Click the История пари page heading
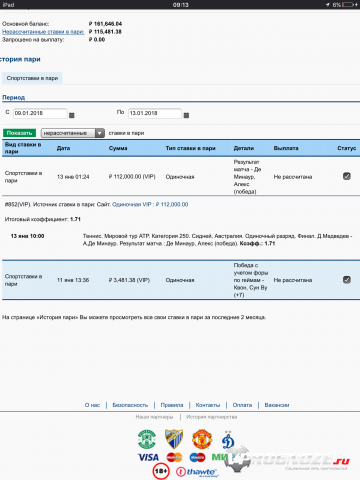This screenshot has width=360, height=480. [x=20, y=59]
